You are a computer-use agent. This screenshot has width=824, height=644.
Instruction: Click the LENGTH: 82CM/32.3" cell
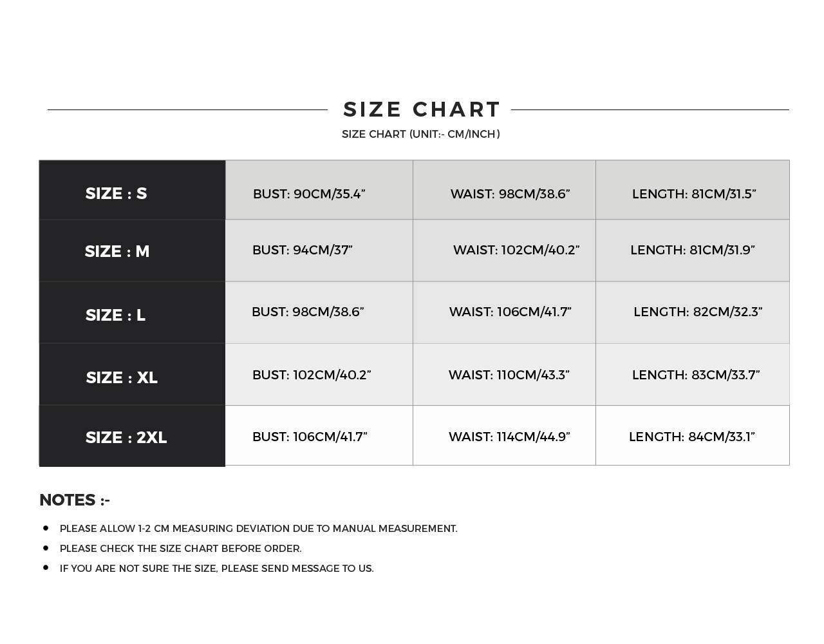point(698,312)
